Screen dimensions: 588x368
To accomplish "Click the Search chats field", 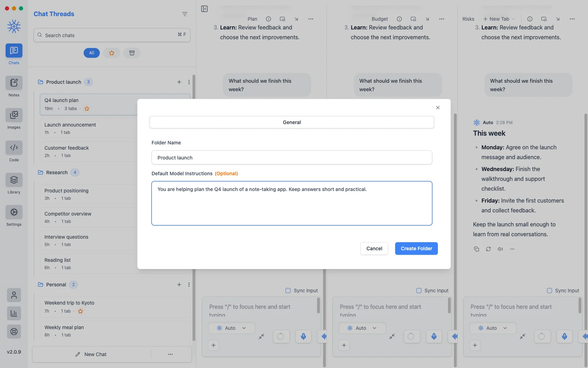I will 112,35.
